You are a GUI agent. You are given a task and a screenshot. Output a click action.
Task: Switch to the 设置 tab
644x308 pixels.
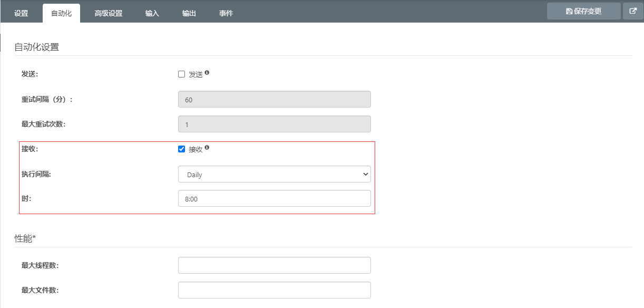pos(21,13)
